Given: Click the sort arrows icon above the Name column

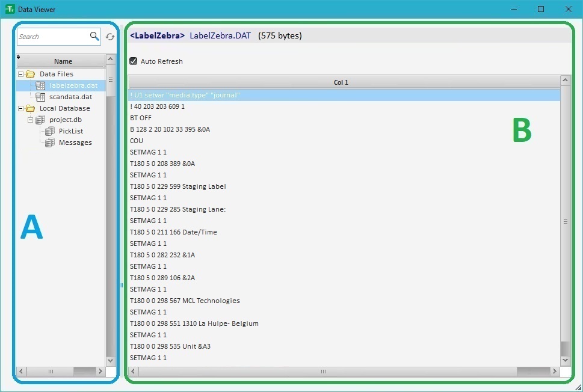Looking at the screenshot, I should pyautogui.click(x=19, y=57).
